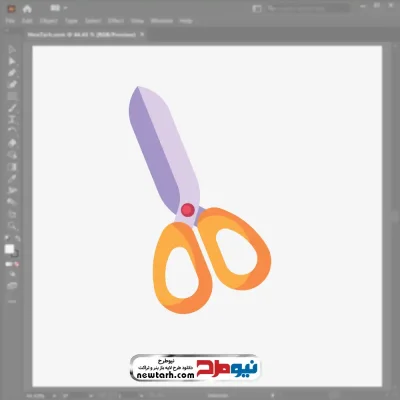
Task: Select the Rectangle shape tool
Action: coord(12,96)
